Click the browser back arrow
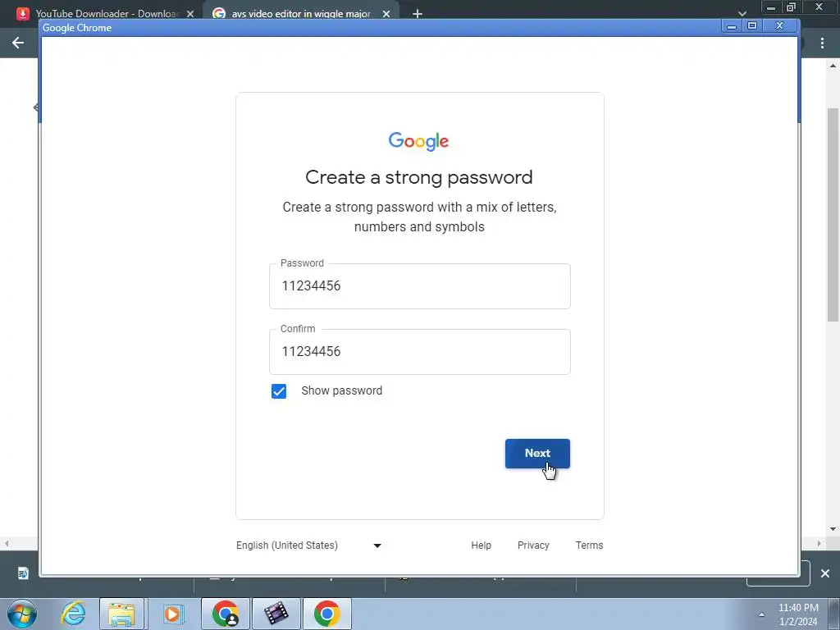Viewport: 840px width, 630px height. (x=18, y=43)
